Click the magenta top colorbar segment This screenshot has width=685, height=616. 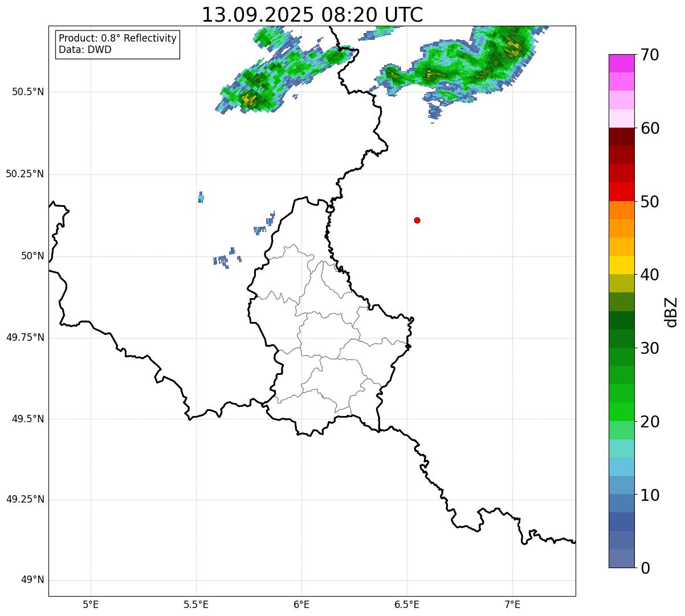621,63
